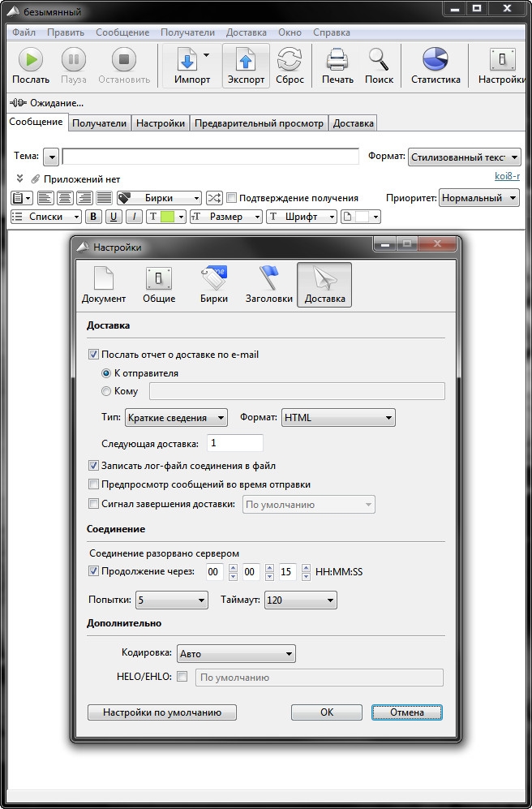Viewport: 532px width, 809px height.
Task: Open Поиск with the magnifier icon
Action: tap(379, 60)
